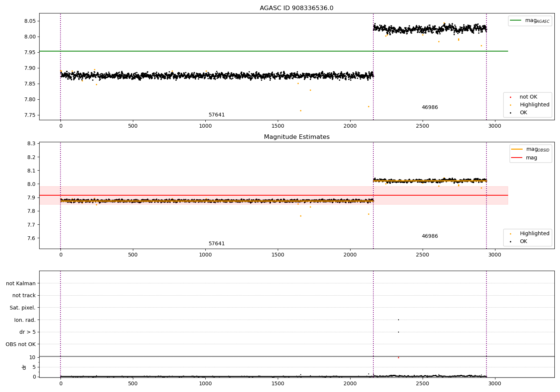Click the plot title AGASC ID 908336536.0

pyautogui.click(x=296, y=8)
